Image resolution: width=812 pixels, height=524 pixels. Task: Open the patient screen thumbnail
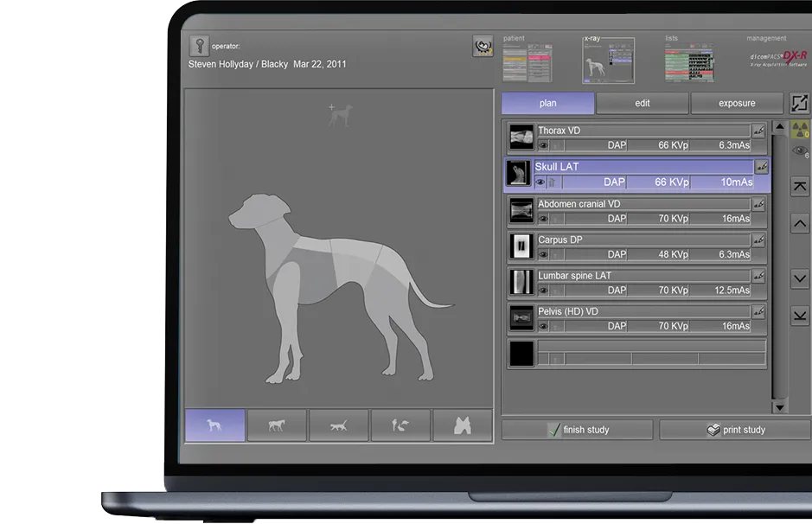[x=527, y=63]
